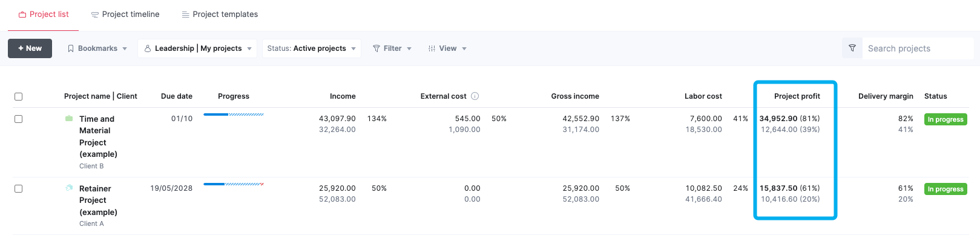This screenshot has width=980, height=235.
Task: Click the External cost info icon
Action: [475, 96]
